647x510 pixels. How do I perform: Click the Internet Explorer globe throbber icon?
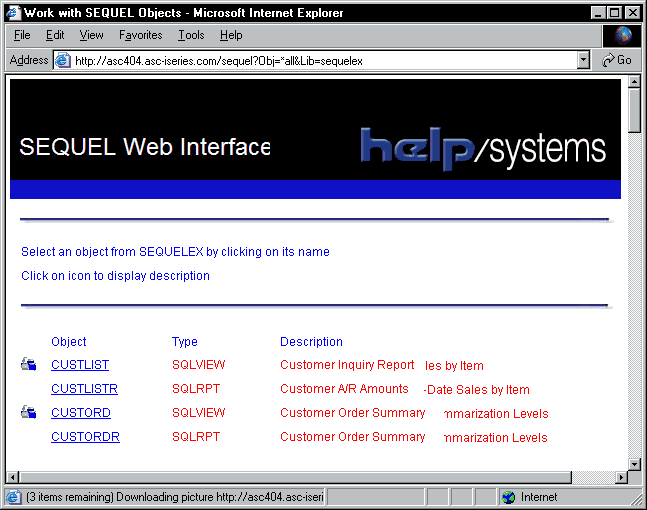623,36
